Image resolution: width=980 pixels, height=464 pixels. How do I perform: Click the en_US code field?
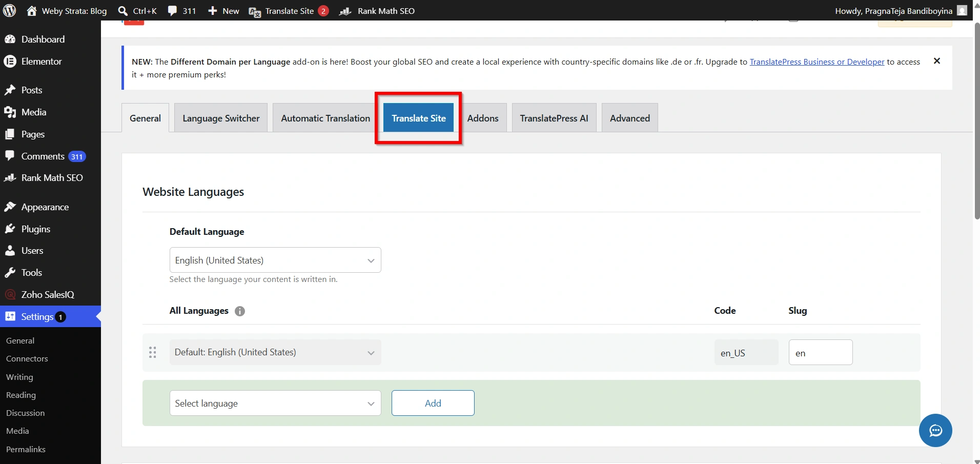point(746,352)
